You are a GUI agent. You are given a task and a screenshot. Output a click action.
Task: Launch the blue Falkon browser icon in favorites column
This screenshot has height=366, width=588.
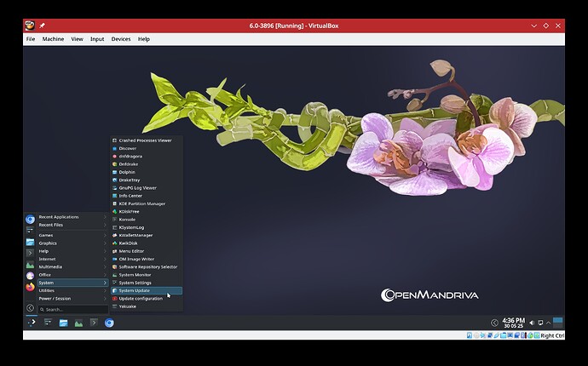click(x=30, y=219)
